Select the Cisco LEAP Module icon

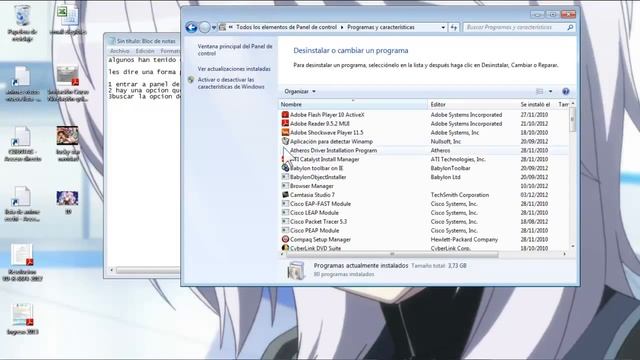(285, 213)
